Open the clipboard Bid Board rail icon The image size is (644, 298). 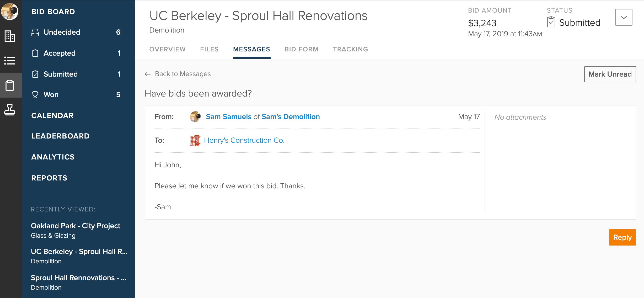(10, 85)
